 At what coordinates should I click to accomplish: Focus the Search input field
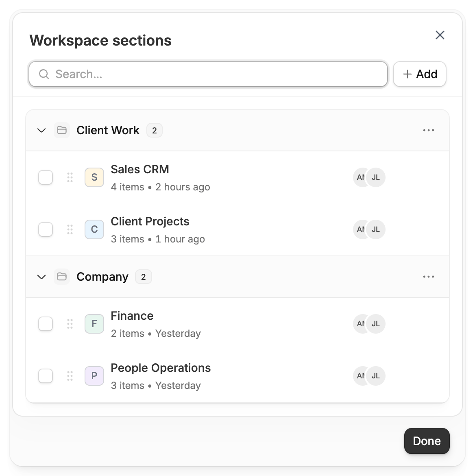[x=208, y=74]
